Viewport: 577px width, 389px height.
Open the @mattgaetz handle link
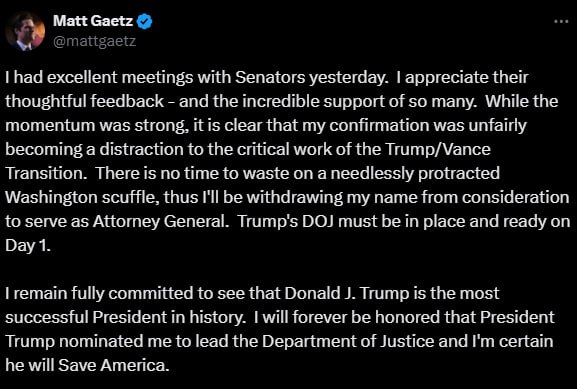tap(95, 41)
